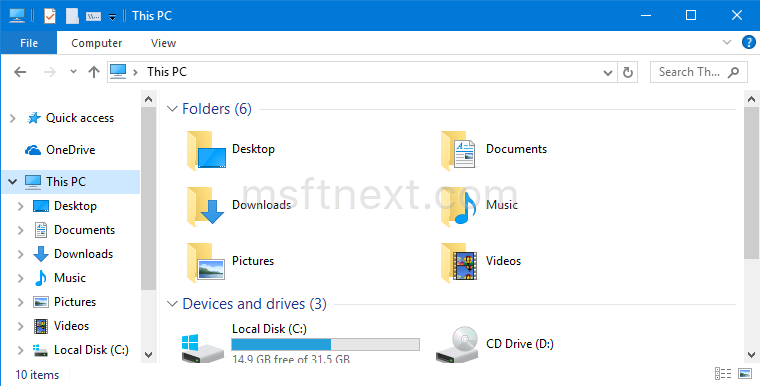
Task: Click the "10 items" status bar text
Action: coord(37,375)
